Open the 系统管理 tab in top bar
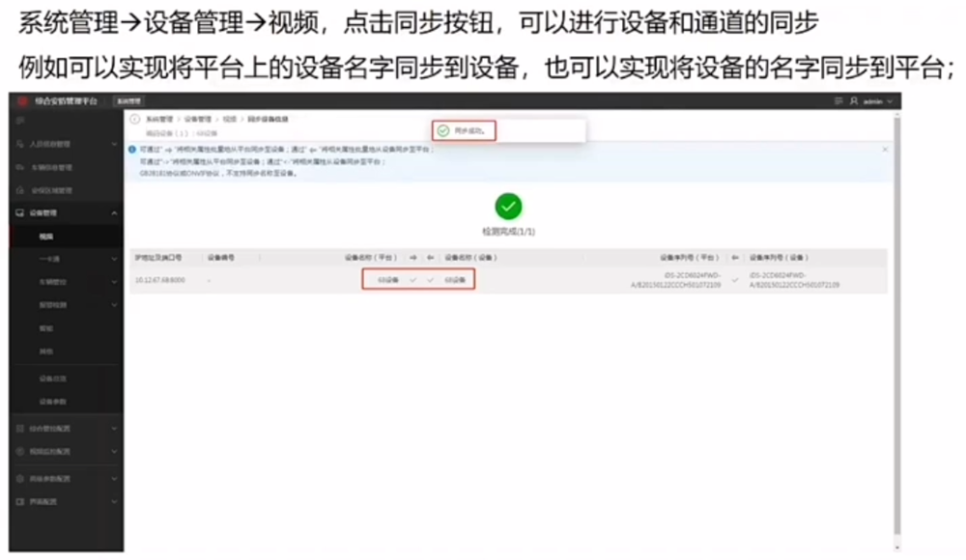 pyautogui.click(x=129, y=101)
